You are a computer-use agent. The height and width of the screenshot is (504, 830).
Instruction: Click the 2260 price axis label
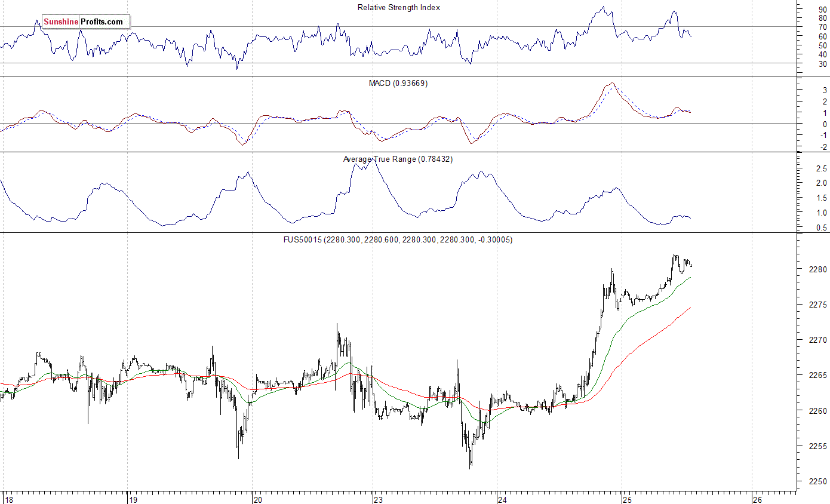pos(817,411)
